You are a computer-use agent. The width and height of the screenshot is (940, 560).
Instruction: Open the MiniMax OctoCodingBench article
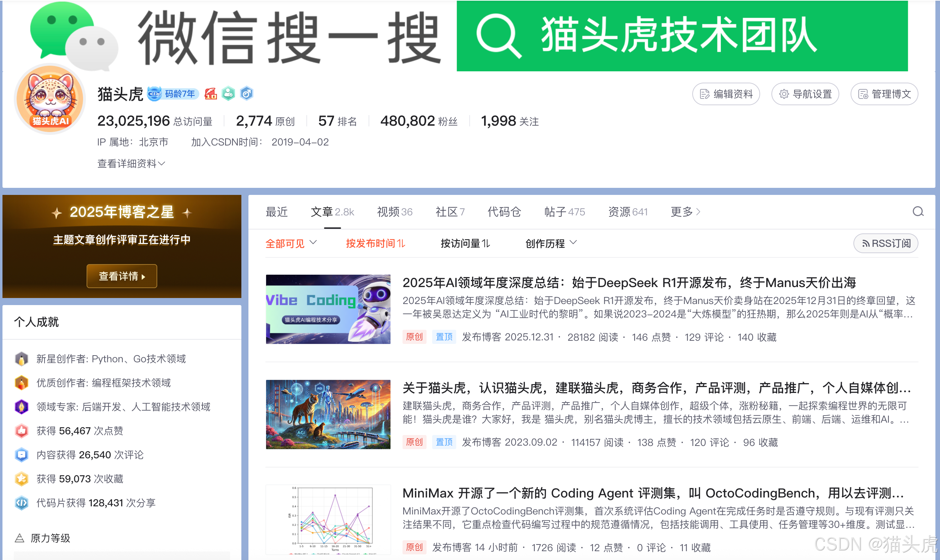coord(653,493)
